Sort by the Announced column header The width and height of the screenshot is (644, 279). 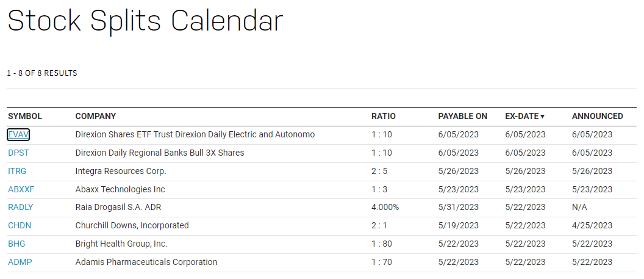click(x=598, y=117)
